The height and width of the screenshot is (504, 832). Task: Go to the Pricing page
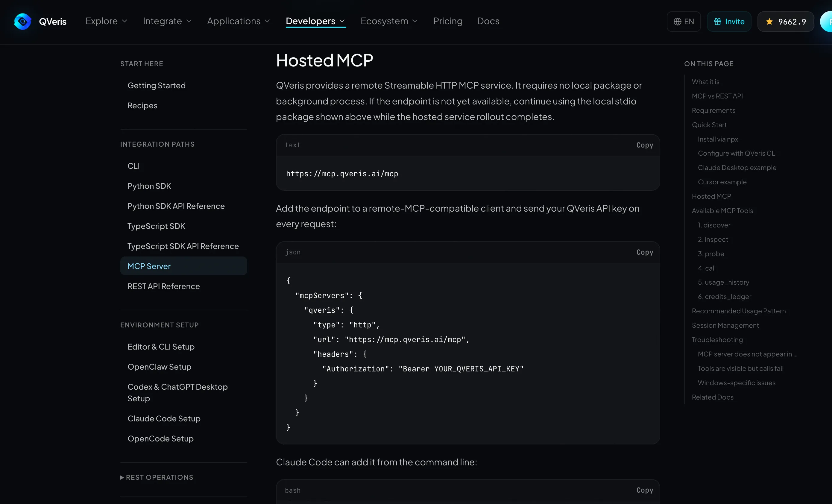click(448, 21)
